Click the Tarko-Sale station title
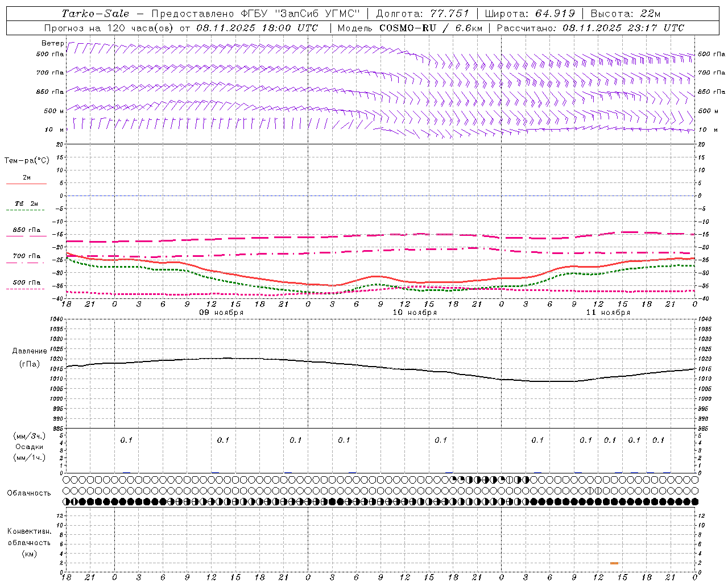This screenshot has width=728, height=582. point(96,14)
